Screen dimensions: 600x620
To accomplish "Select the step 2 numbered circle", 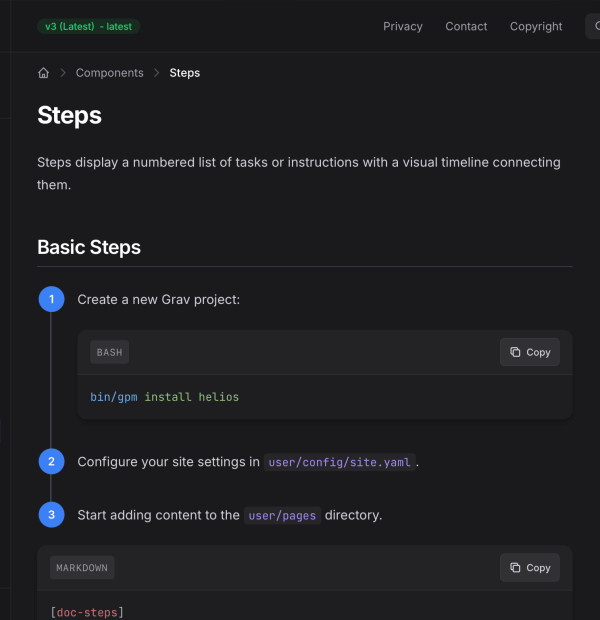I will tap(51, 462).
